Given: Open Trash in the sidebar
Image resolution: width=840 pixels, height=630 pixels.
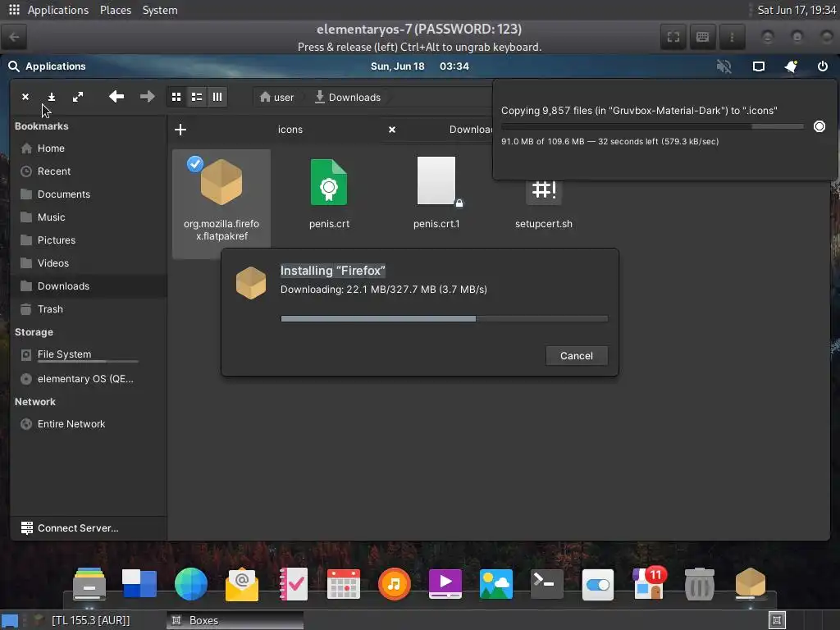Looking at the screenshot, I should pos(89,309).
